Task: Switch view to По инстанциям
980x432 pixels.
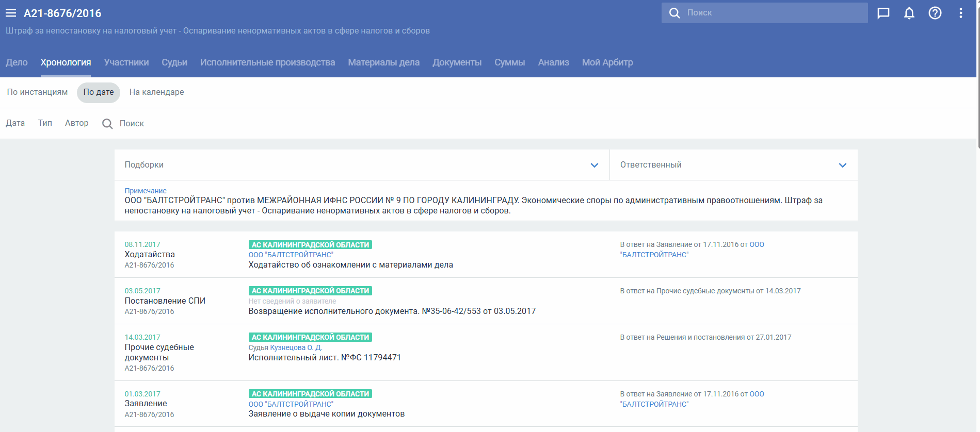Action: 37,92
